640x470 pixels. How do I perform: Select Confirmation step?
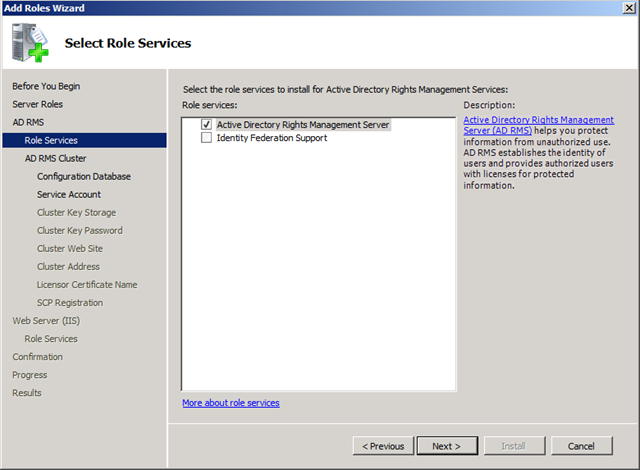(38, 357)
